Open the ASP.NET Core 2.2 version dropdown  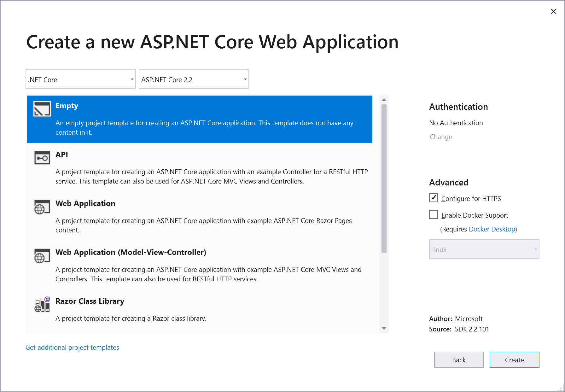[194, 79]
